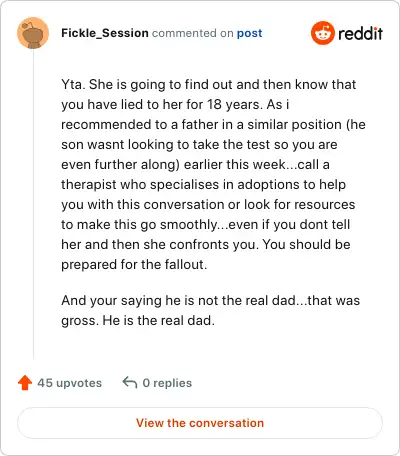Click the "commented on" header text
This screenshot has width=400, height=456.
[192, 33]
